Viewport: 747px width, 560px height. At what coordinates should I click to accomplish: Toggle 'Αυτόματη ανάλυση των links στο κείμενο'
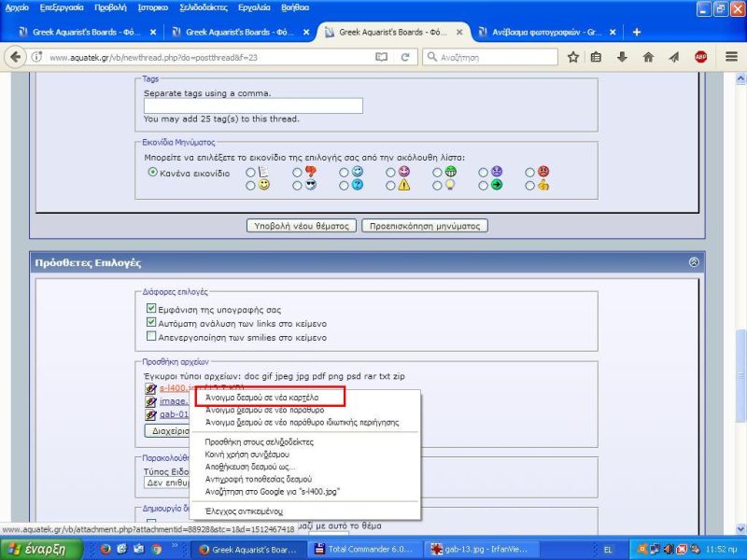click(152, 323)
